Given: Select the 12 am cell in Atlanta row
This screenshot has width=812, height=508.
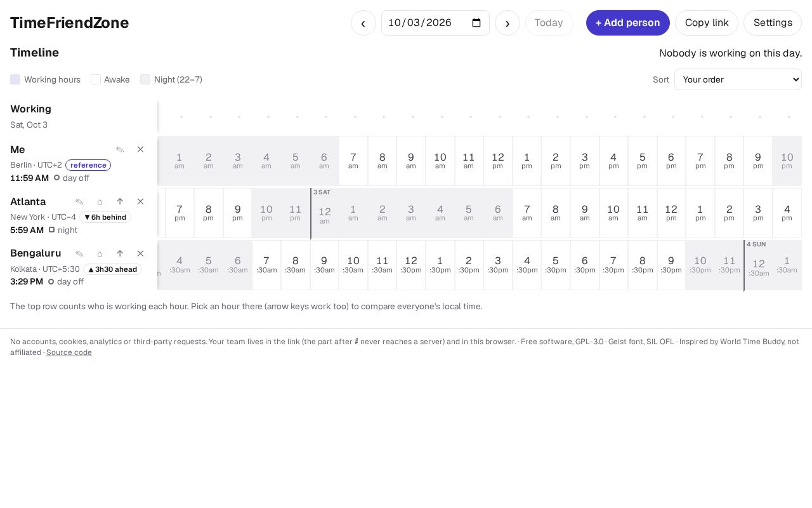Looking at the screenshot, I should (x=325, y=213).
